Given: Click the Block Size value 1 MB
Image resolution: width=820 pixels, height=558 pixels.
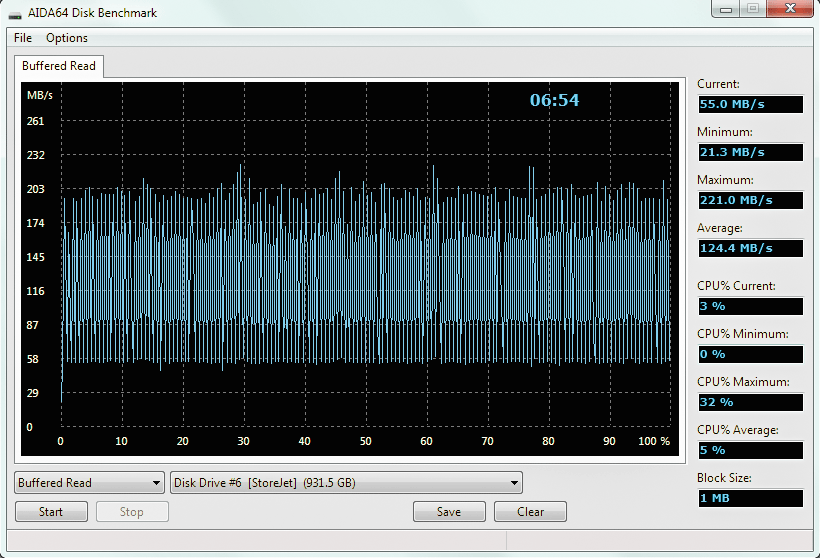Looking at the screenshot, I should [x=750, y=498].
